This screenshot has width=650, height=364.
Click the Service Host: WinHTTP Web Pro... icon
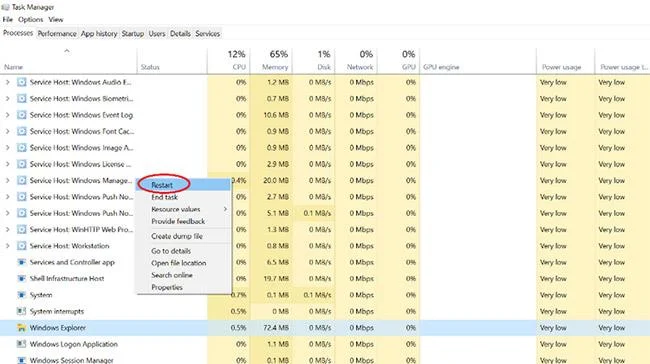click(x=22, y=230)
